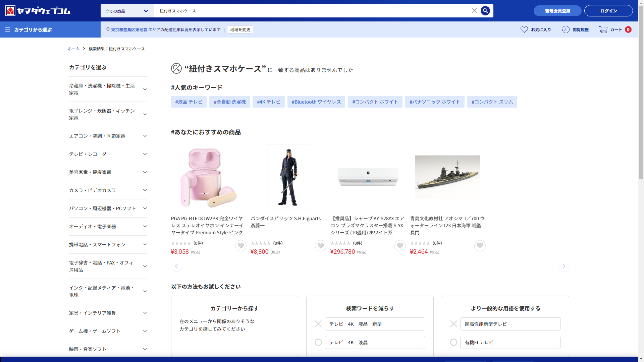Select #4K テレビ keyword tag

point(268,102)
